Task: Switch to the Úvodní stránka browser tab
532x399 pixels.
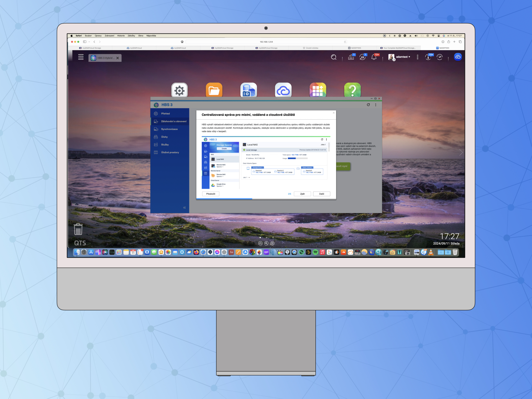Action: coord(311,48)
